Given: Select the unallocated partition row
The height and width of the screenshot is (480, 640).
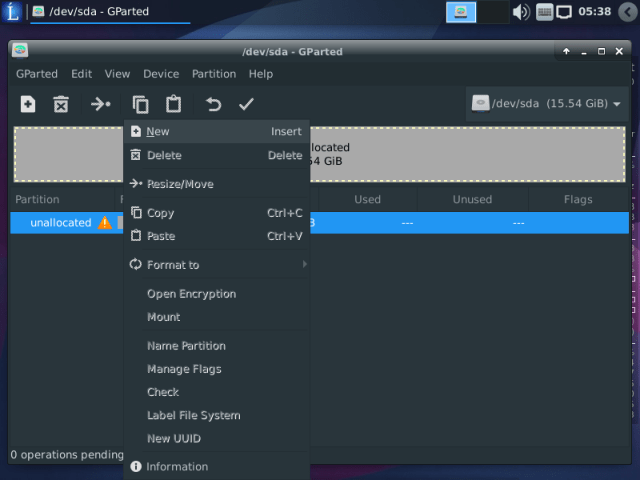Looking at the screenshot, I should pyautogui.click(x=319, y=222).
